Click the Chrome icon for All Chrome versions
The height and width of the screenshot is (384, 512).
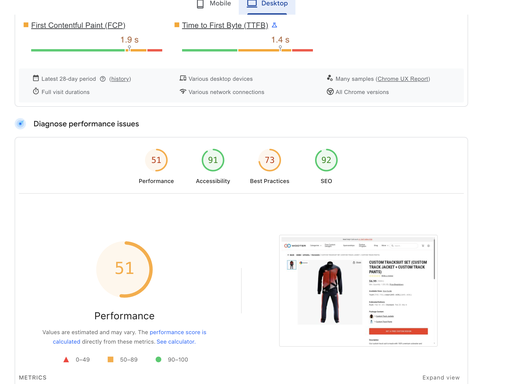pos(330,92)
